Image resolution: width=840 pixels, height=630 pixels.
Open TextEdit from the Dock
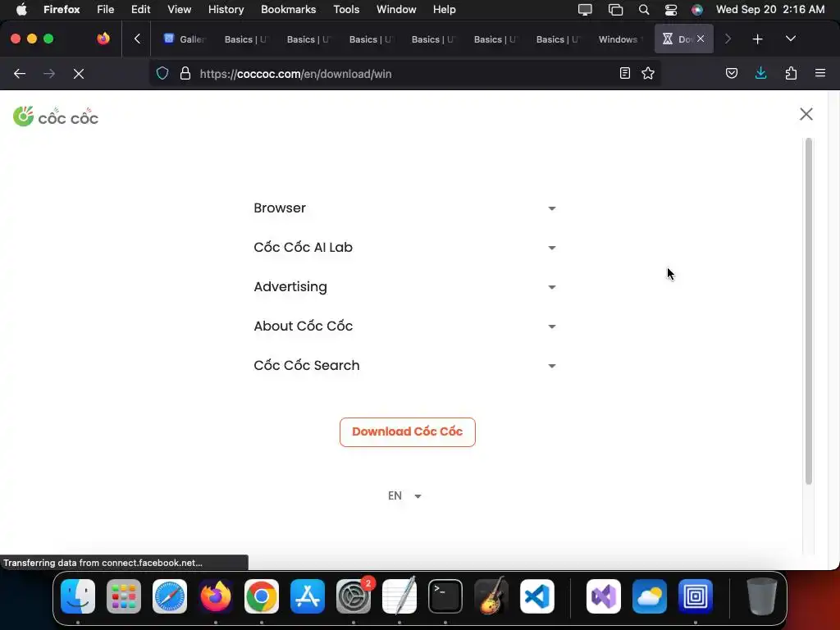click(399, 596)
